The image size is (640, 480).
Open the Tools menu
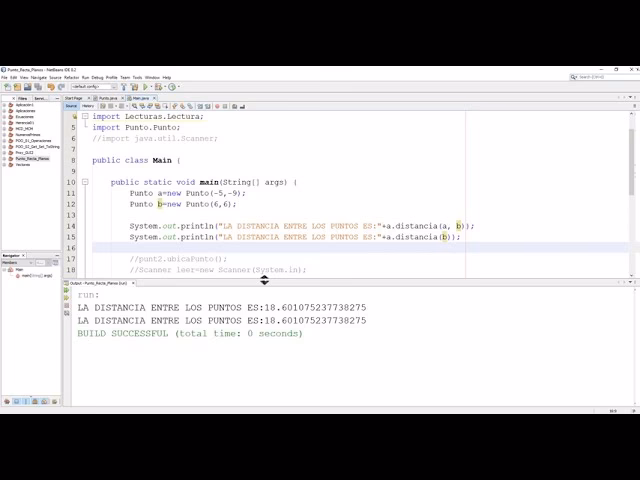click(x=137, y=77)
